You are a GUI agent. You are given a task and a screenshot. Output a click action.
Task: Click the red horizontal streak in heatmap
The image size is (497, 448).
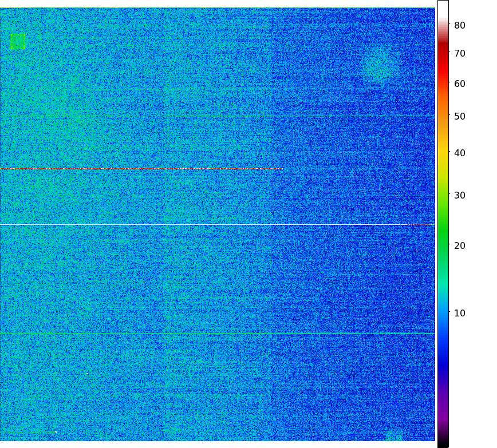140,169
